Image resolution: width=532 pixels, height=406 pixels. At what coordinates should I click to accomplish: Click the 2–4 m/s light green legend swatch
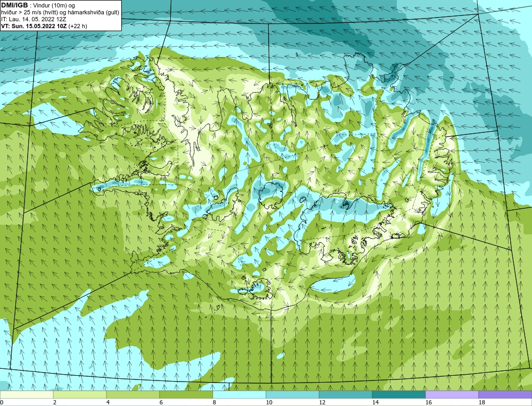[80, 394]
